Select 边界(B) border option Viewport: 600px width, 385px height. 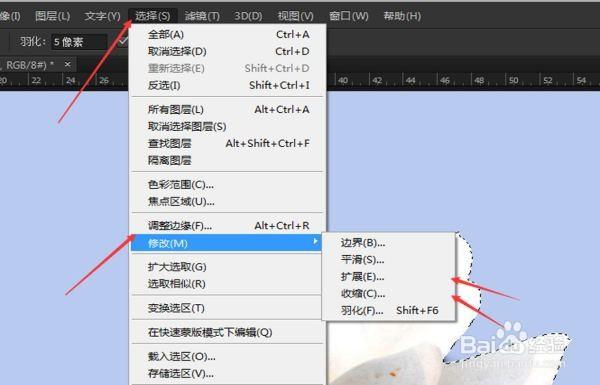coord(389,243)
